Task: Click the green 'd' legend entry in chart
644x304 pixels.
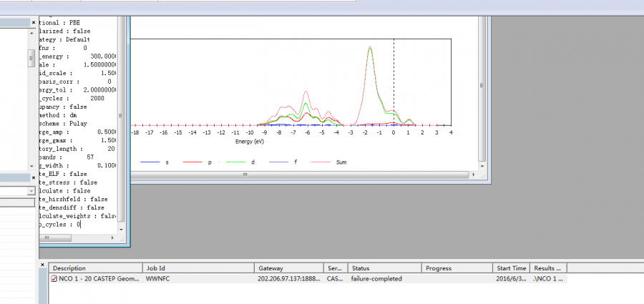Action: (x=240, y=162)
